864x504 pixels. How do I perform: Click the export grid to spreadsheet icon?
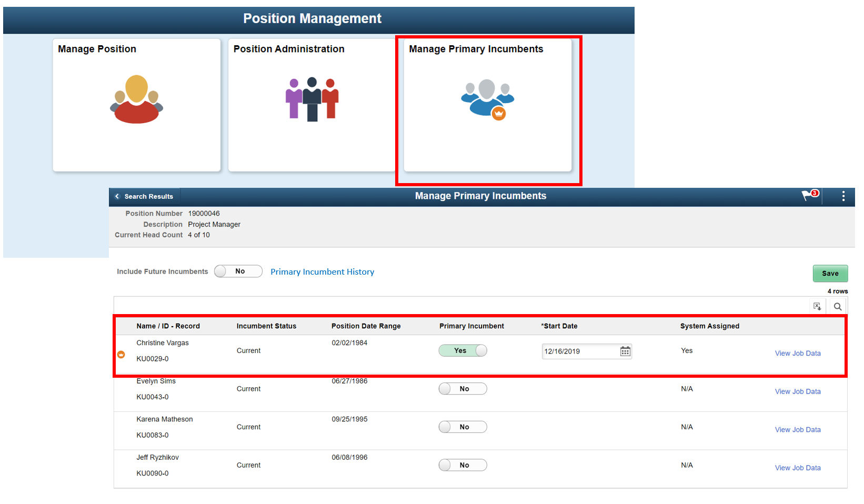click(x=817, y=306)
